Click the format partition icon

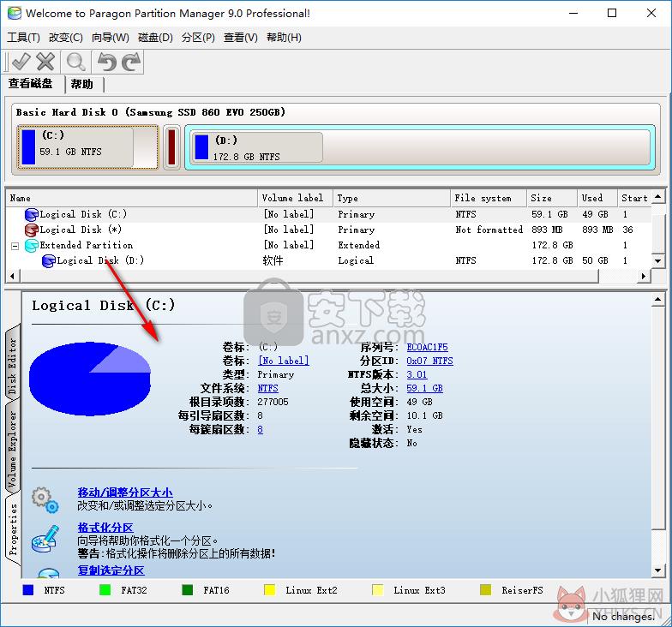[45, 539]
